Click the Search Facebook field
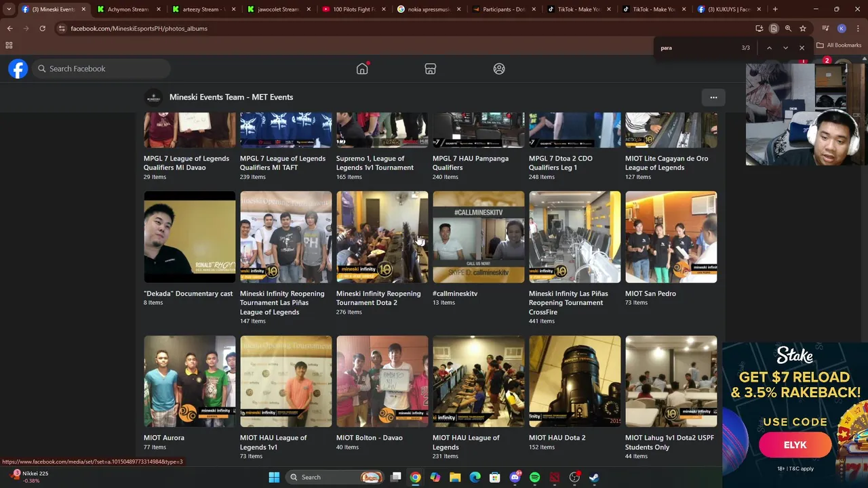This screenshot has width=868, height=488. click(101, 68)
